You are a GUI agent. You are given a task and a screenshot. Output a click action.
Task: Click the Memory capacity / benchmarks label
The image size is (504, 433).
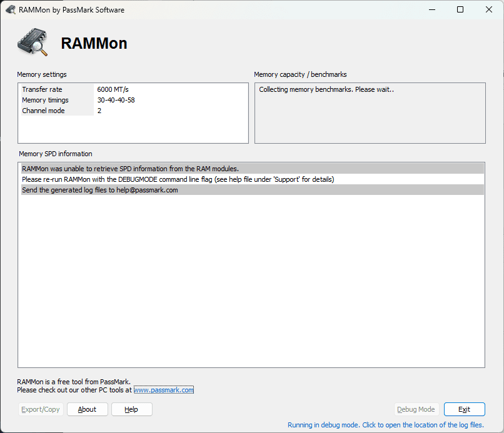click(x=300, y=74)
